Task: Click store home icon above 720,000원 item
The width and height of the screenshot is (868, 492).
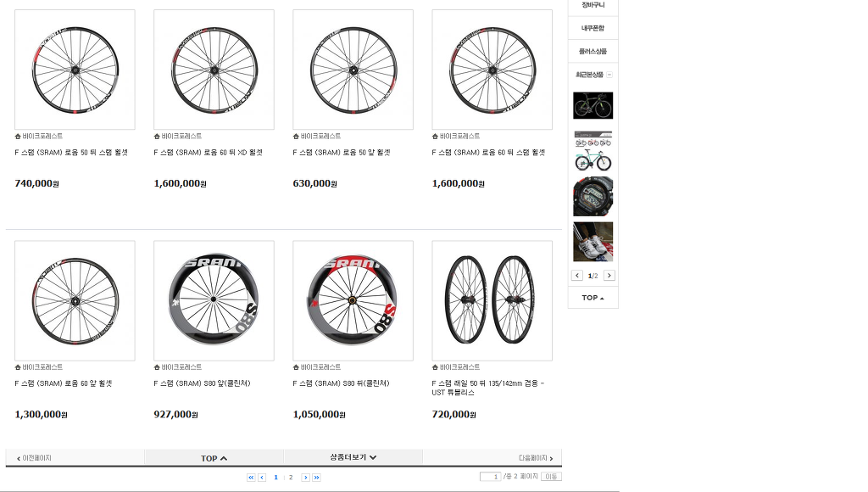Action: click(435, 367)
